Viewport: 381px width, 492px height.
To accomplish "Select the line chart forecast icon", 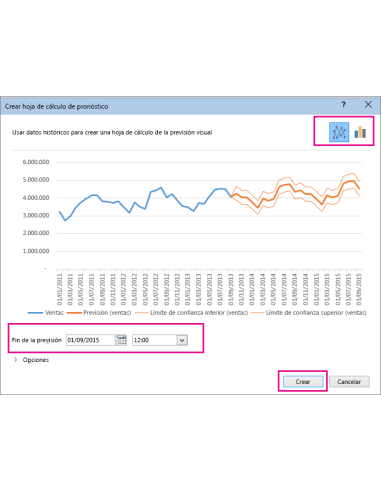I will pyautogui.click(x=339, y=132).
